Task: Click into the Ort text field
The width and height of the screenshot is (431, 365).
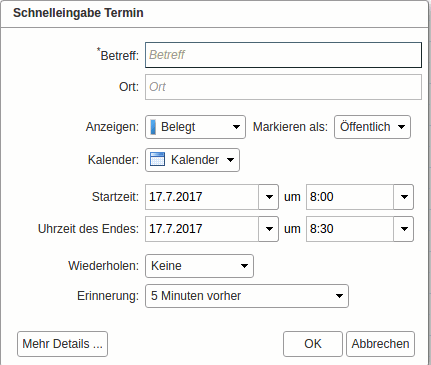Action: pos(283,87)
